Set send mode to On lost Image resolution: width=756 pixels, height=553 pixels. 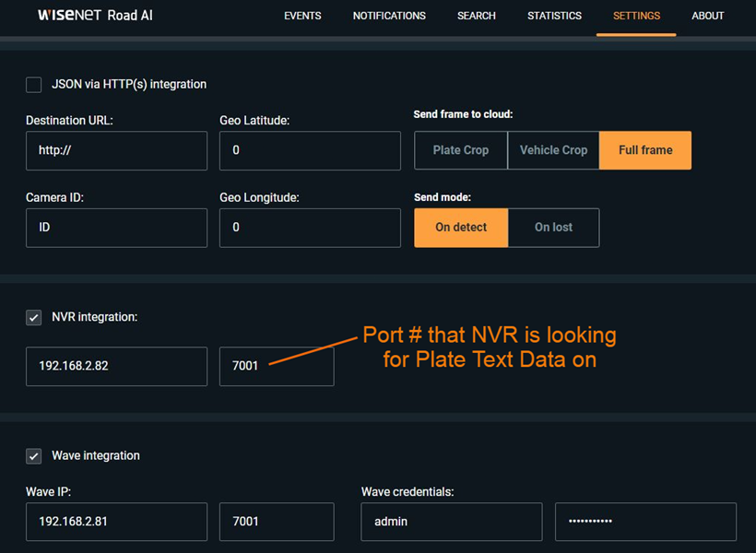coord(553,228)
